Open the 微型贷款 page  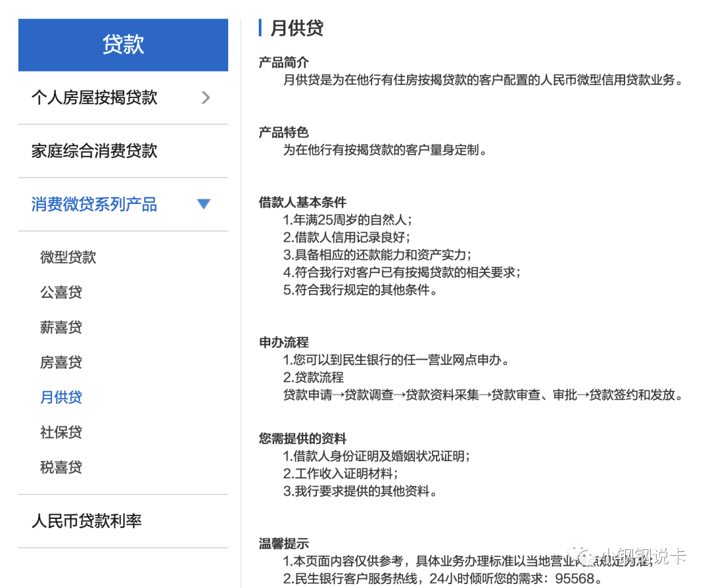68,257
